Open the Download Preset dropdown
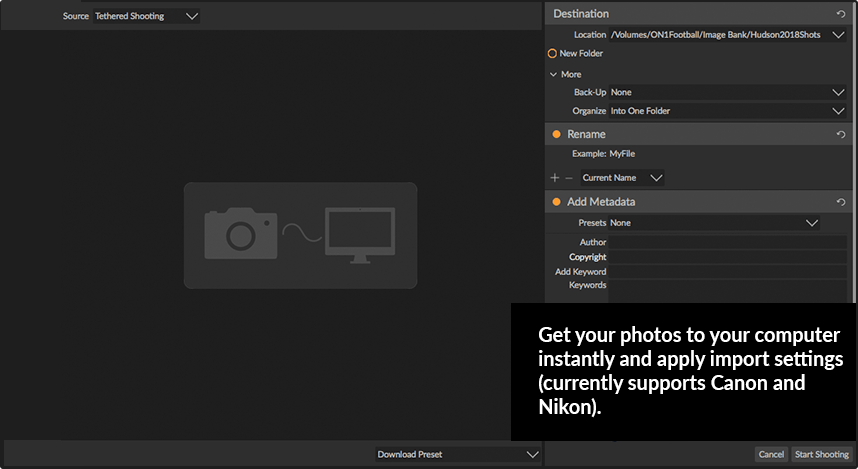858x469 pixels. click(458, 454)
